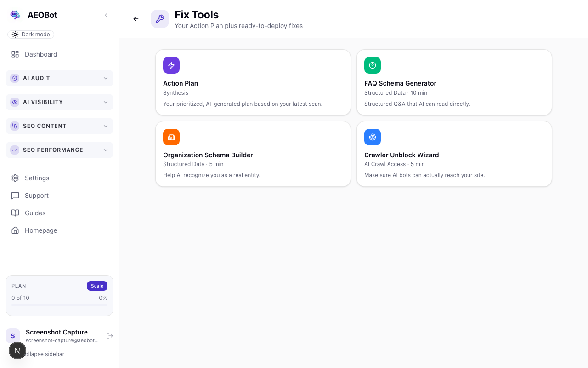Viewport: 588px width, 368px height.
Task: Open the Action Plan card title
Action: point(181,83)
